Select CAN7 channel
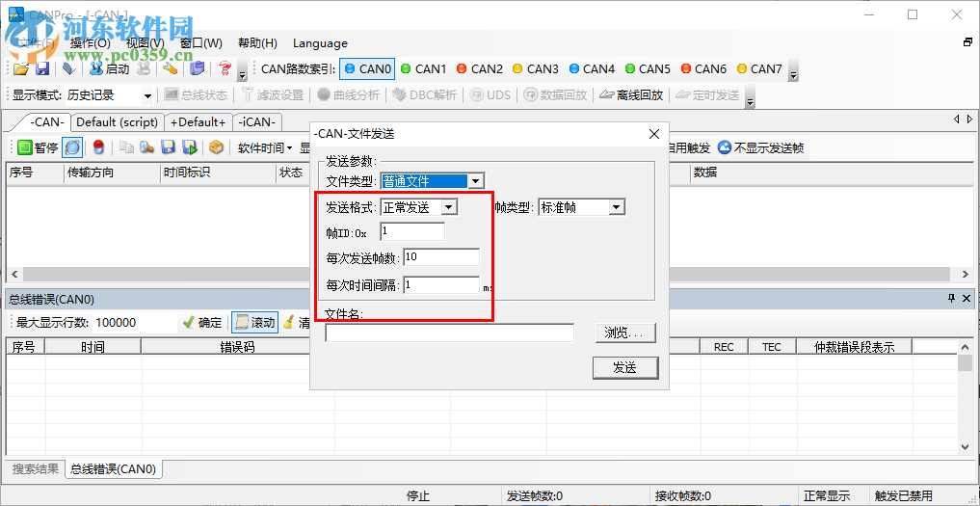The width and height of the screenshot is (980, 506). tap(758, 68)
